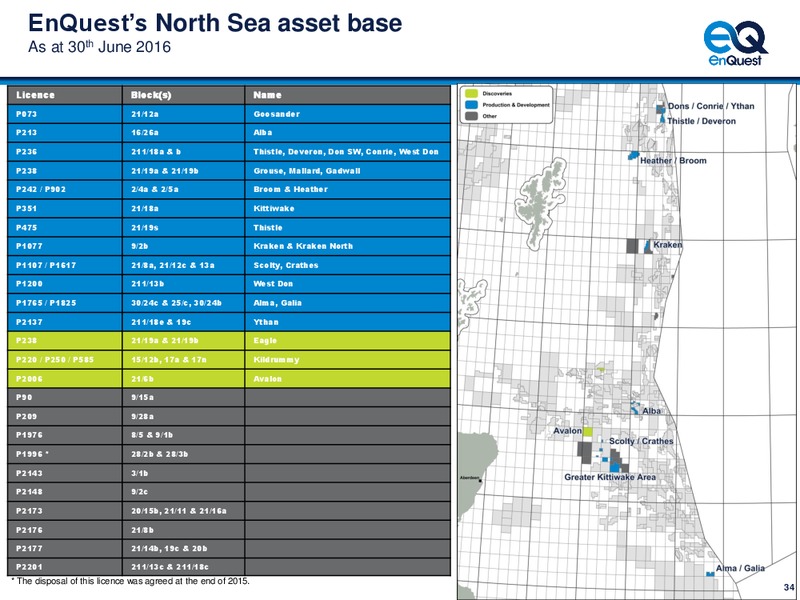Select the Eagle discovery name cell

click(348, 341)
